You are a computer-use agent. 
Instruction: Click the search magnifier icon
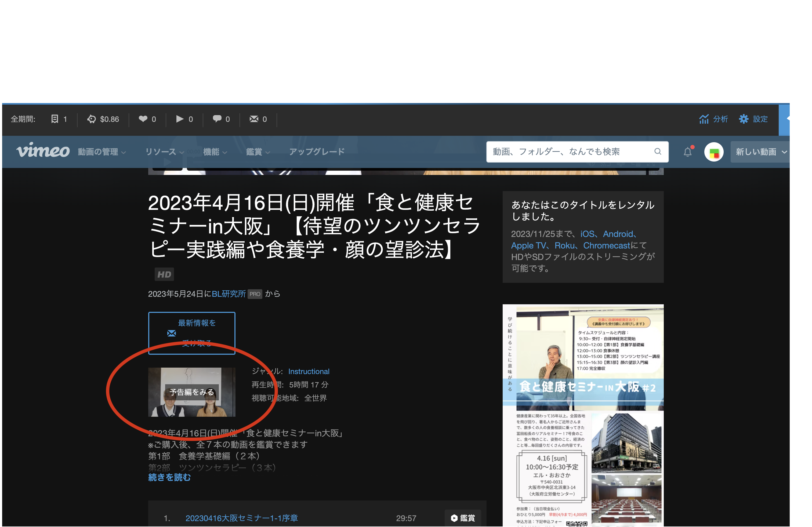(657, 151)
